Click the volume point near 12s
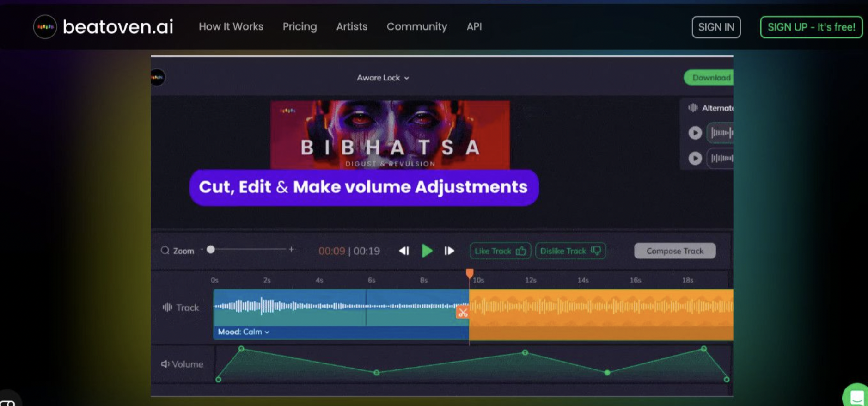Viewport: 868px width, 406px height. [525, 352]
